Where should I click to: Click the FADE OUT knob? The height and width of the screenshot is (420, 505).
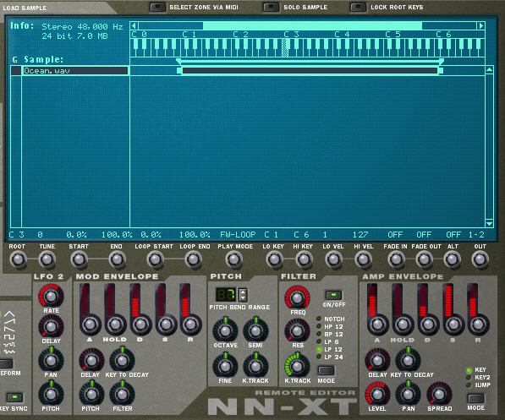(x=424, y=259)
